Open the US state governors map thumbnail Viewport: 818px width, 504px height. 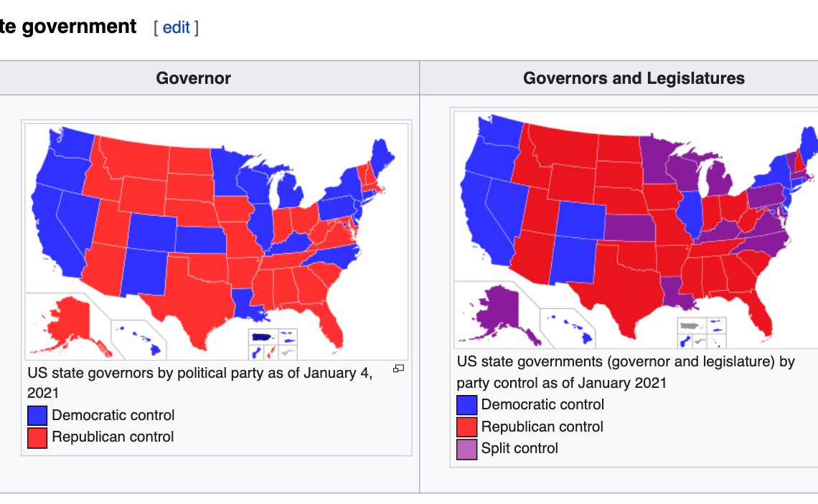click(x=217, y=242)
